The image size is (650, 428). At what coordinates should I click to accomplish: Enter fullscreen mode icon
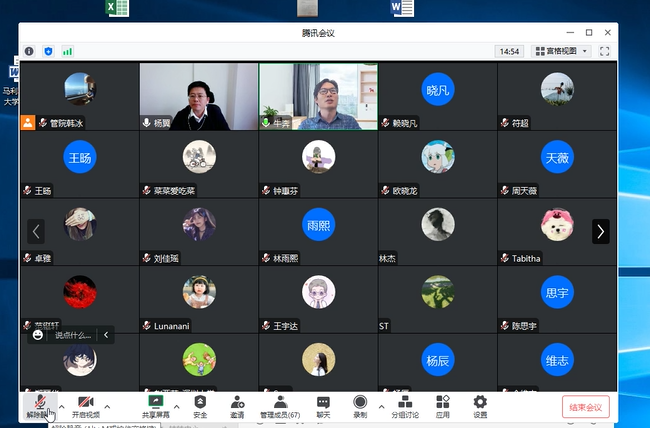[604, 51]
